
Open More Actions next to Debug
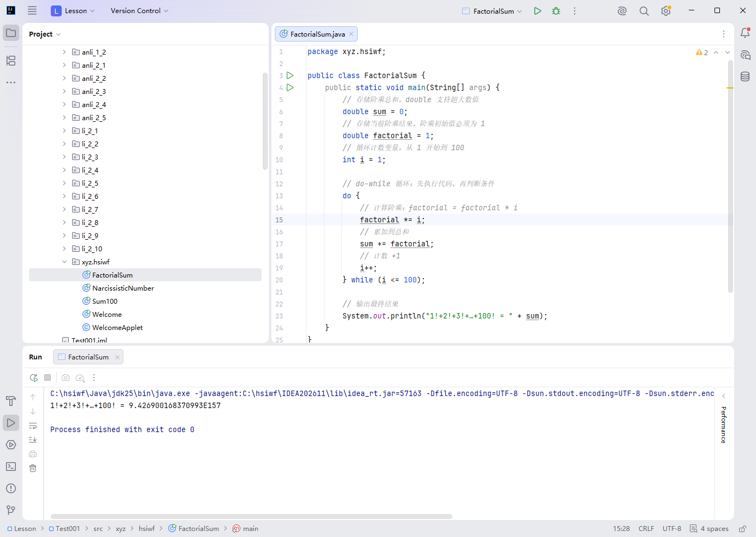575,11
